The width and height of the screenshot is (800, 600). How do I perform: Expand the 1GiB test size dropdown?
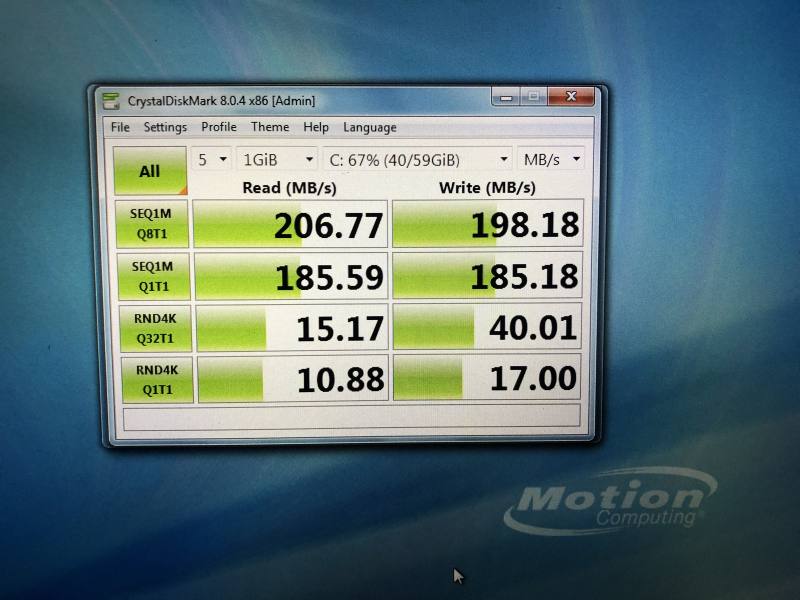point(277,160)
